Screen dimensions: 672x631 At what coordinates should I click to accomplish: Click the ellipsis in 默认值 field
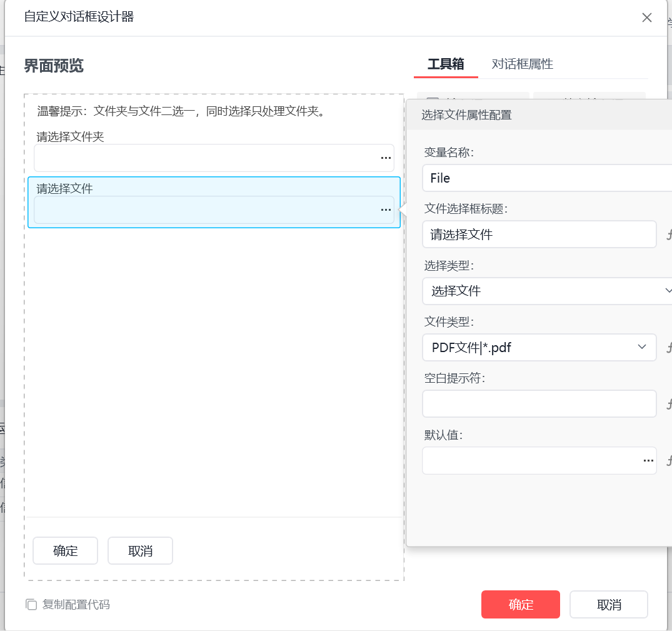tap(648, 461)
